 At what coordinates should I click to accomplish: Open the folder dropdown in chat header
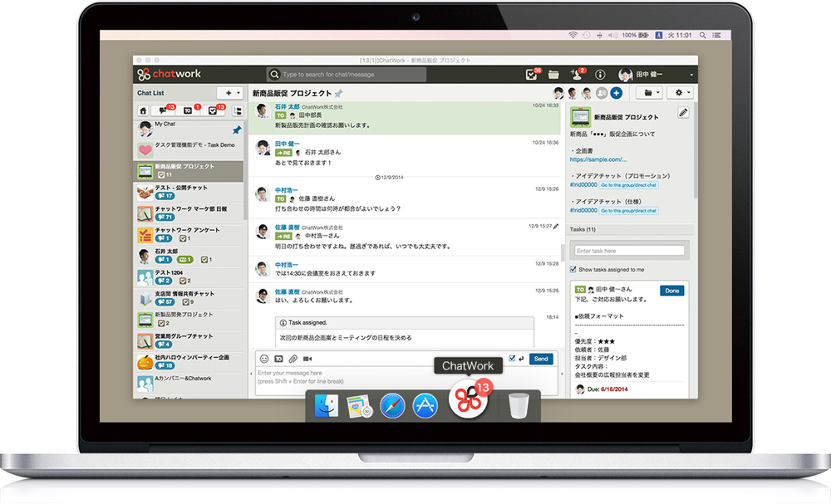click(x=649, y=93)
